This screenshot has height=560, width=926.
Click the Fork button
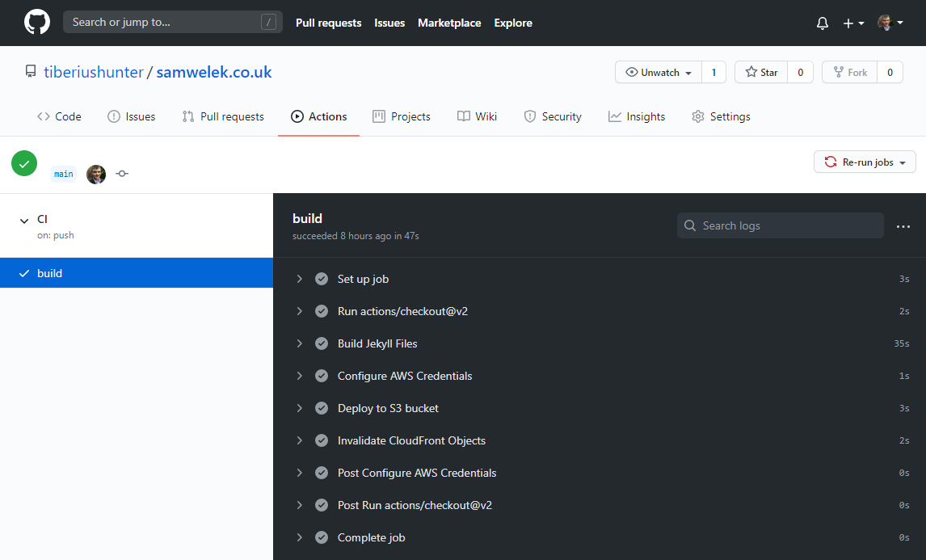pyautogui.click(x=850, y=72)
